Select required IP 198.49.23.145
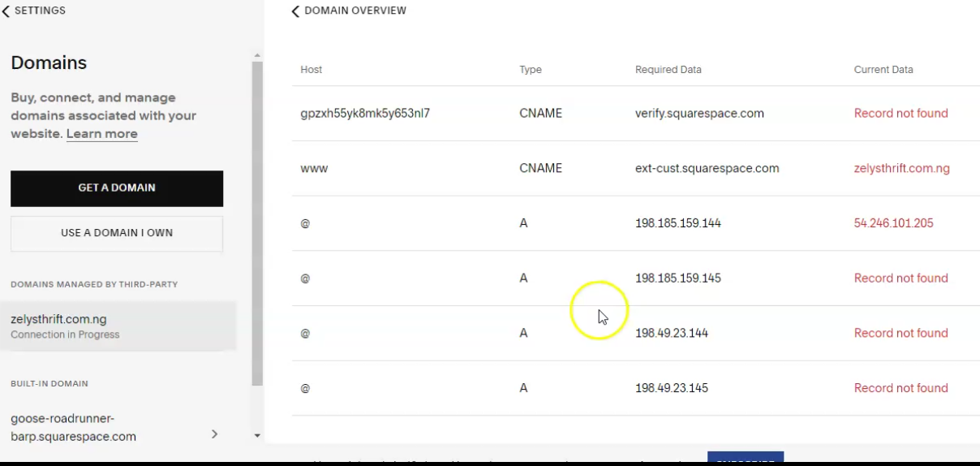The width and height of the screenshot is (980, 466). tap(672, 388)
